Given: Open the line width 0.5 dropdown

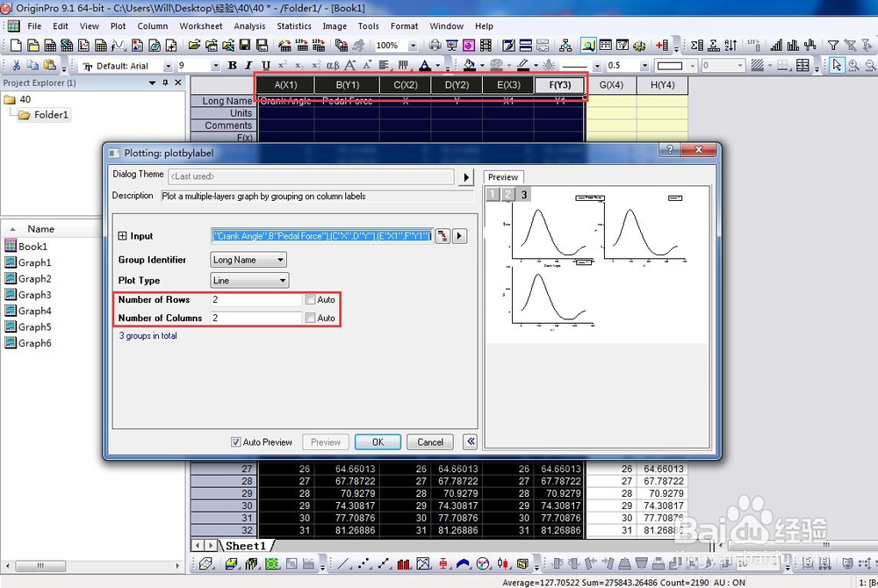Looking at the screenshot, I should point(644,66).
